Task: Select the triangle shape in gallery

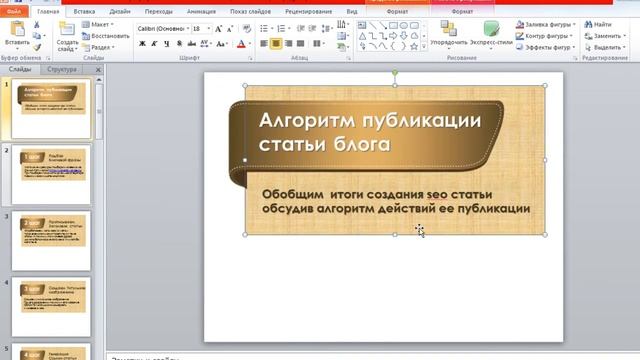Action: (x=362, y=36)
